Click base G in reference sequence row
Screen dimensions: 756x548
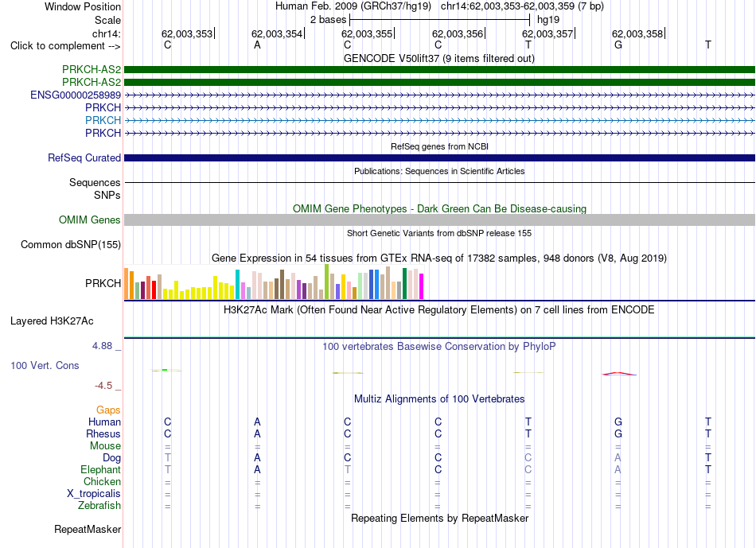[x=618, y=45]
